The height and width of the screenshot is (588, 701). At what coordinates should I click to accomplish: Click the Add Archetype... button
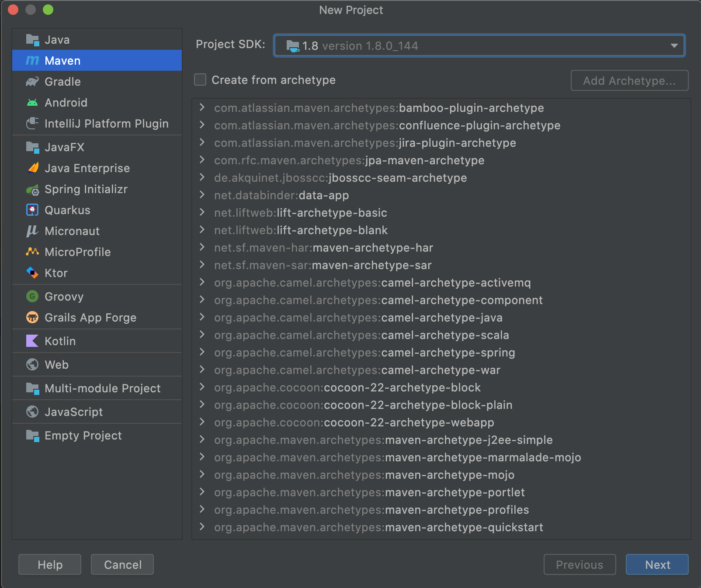(x=629, y=80)
